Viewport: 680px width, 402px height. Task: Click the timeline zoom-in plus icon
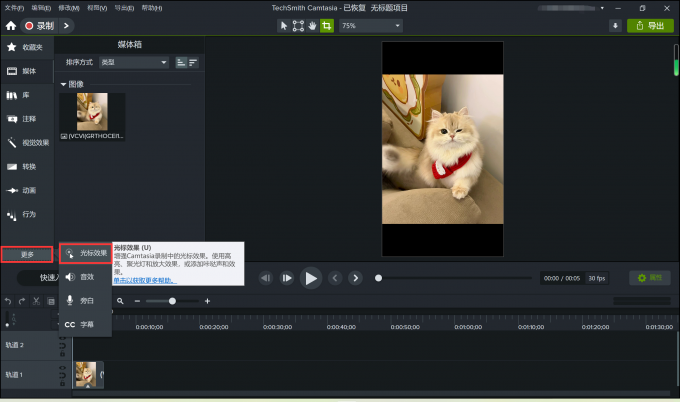(207, 300)
